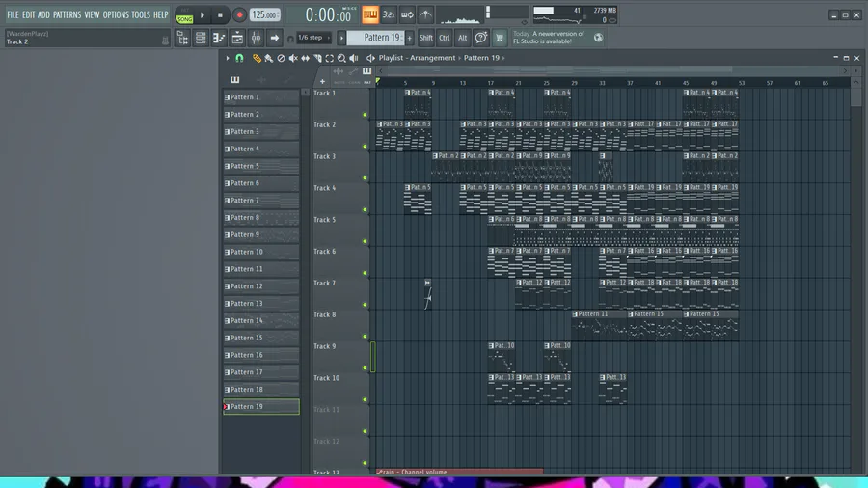Open the VIEW menu

click(92, 14)
